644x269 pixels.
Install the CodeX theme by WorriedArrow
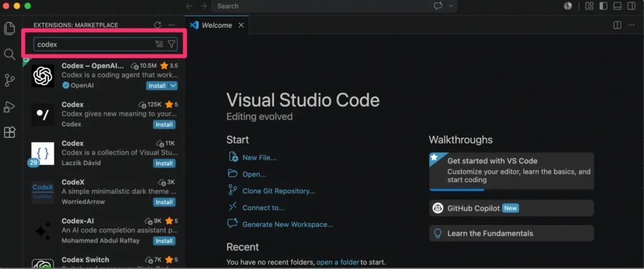[164, 202]
